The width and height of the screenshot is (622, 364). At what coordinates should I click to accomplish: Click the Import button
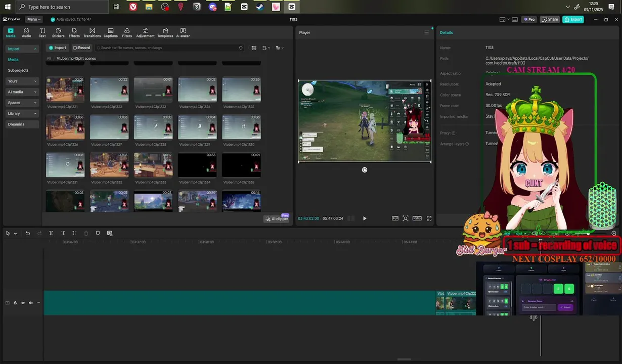coord(57,48)
